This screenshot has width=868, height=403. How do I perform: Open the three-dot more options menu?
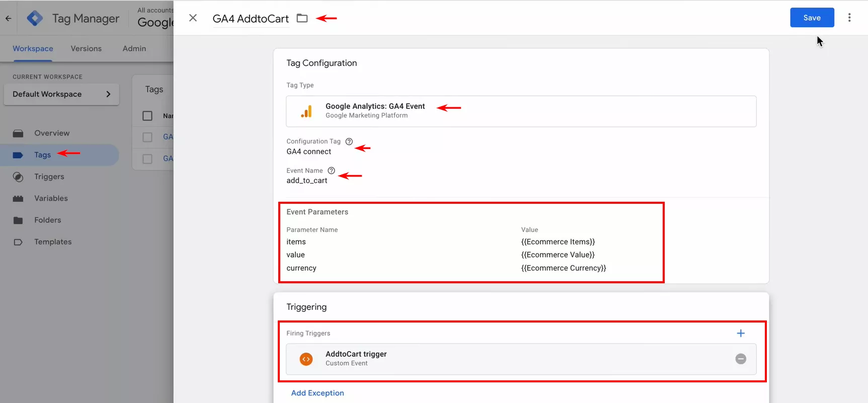point(849,18)
